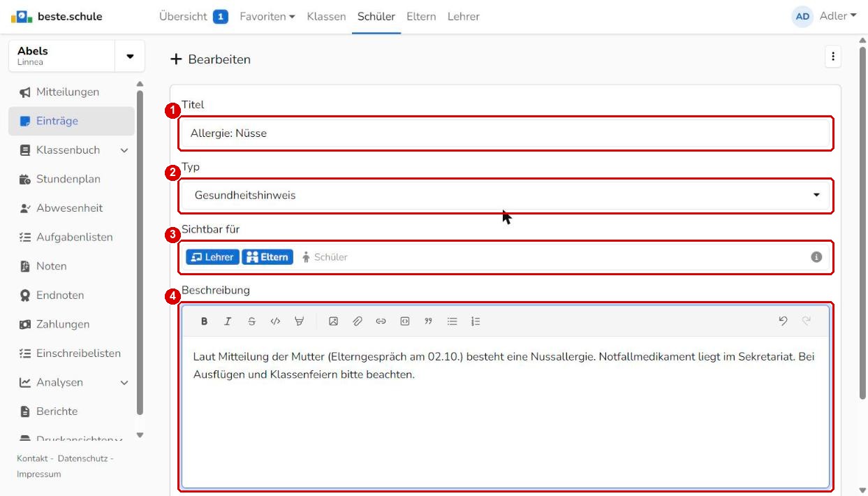Viewport: 868px width, 496px height.
Task: Open Noten in sidebar
Action: [71, 266]
